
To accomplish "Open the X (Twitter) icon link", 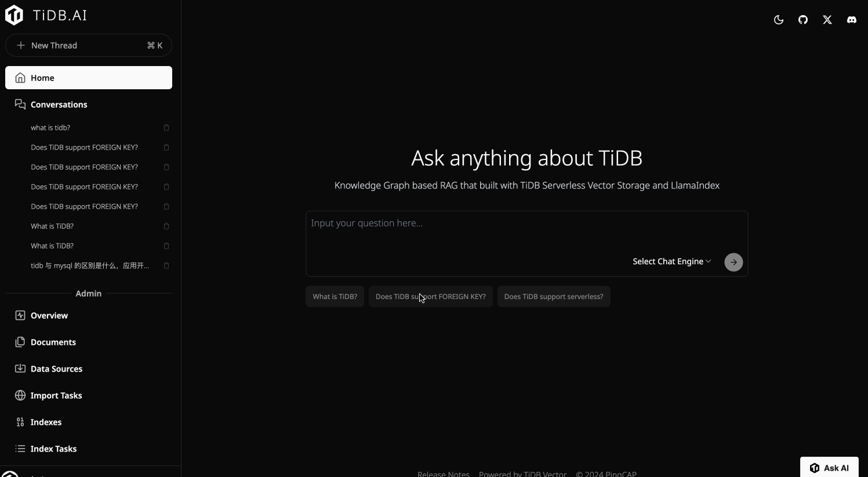I will (827, 20).
